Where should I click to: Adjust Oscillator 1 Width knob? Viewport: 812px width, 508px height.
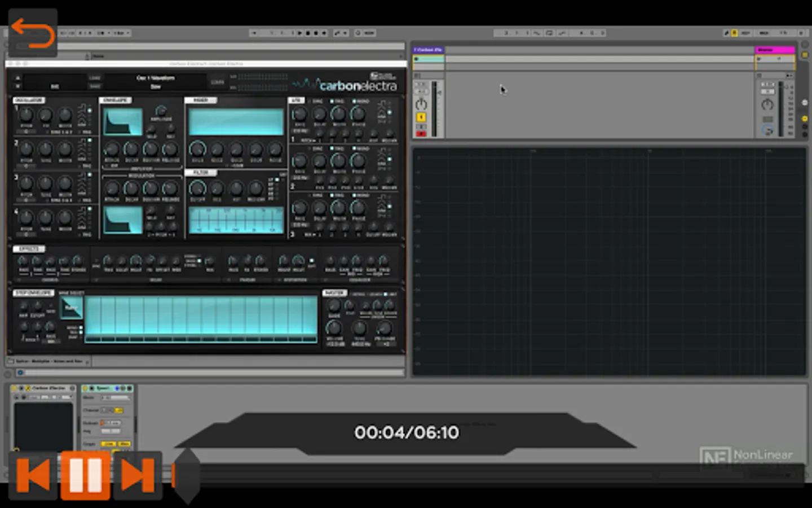click(x=65, y=115)
